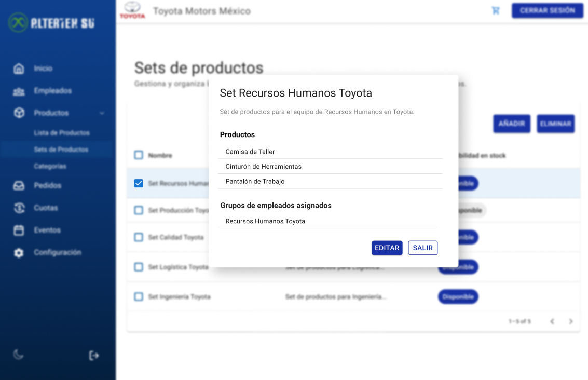Click the Set Calidad Toyota row name
The height and width of the screenshot is (380, 588).
tap(176, 237)
